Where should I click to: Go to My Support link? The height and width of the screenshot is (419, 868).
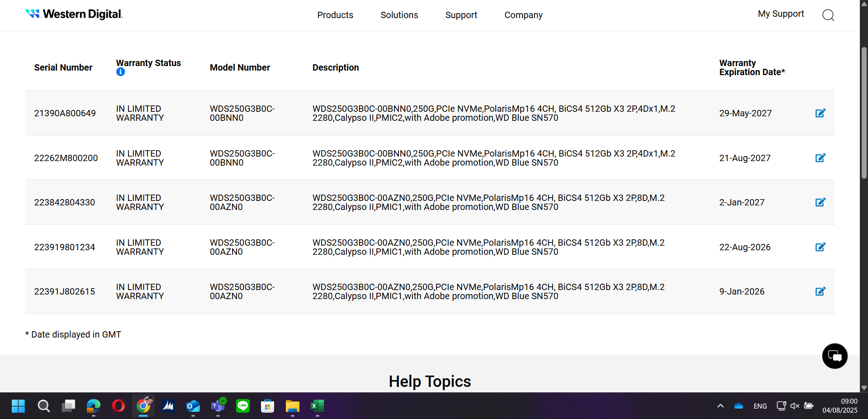pyautogui.click(x=781, y=14)
